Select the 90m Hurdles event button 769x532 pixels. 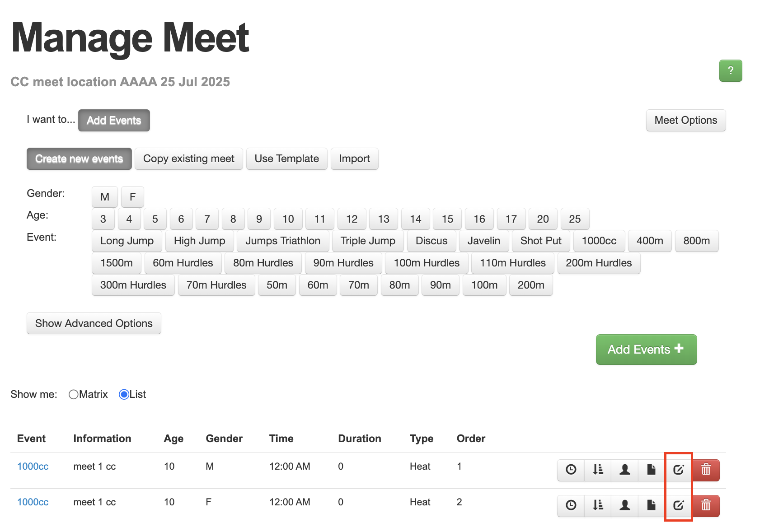pyautogui.click(x=343, y=263)
